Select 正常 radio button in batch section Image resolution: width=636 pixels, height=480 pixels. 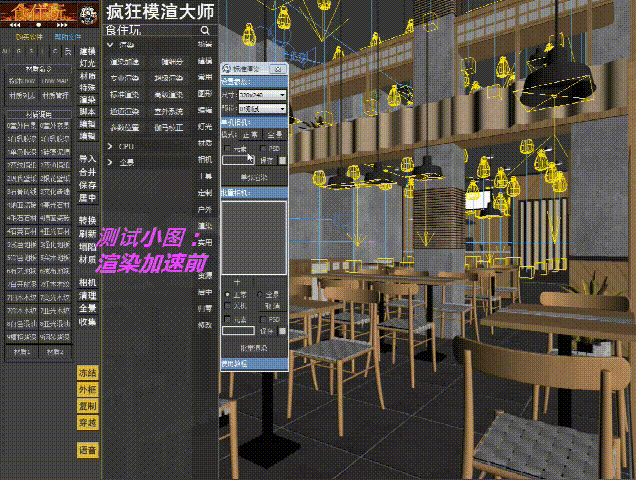227,294
